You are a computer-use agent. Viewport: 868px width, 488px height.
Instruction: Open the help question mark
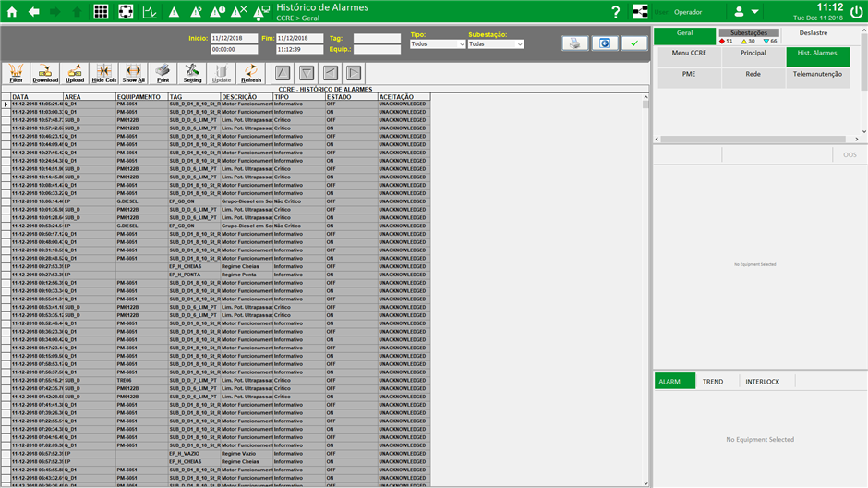point(616,12)
